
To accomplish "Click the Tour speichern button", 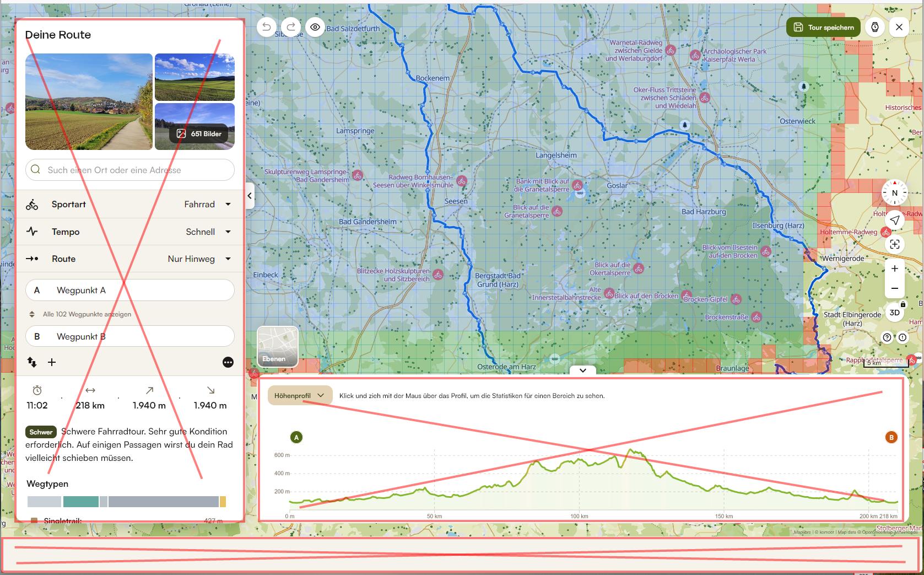I will click(x=823, y=27).
